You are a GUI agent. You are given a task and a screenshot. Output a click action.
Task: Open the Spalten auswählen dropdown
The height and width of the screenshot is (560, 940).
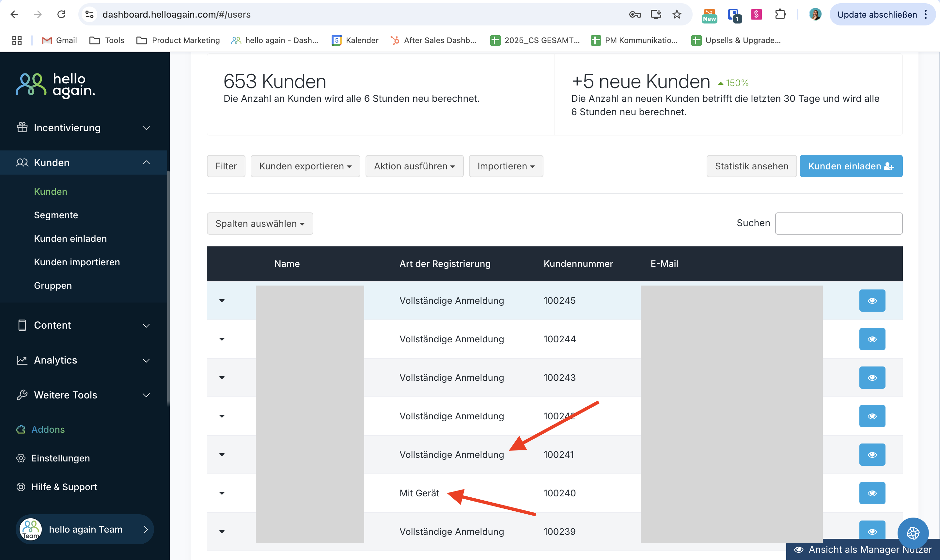point(260,224)
